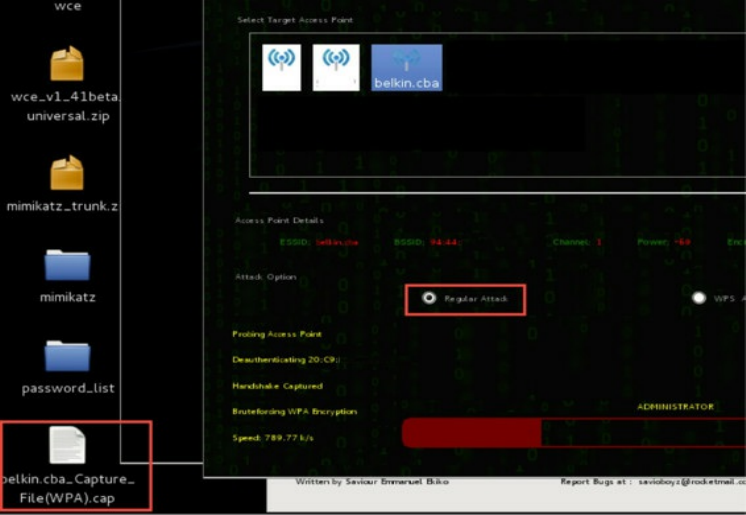
Task: Click 'Written by Saviour Emmanuel Ekiko' credit
Action: [372, 482]
